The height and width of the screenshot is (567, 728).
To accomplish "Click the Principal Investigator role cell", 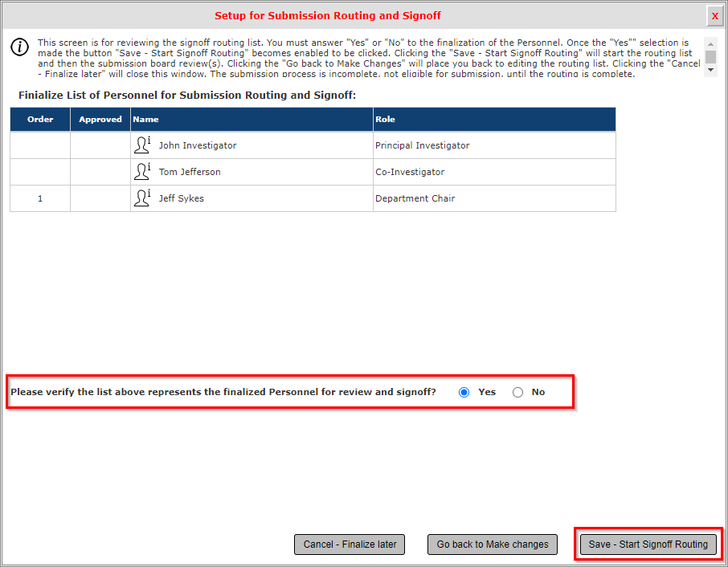I will click(x=494, y=145).
